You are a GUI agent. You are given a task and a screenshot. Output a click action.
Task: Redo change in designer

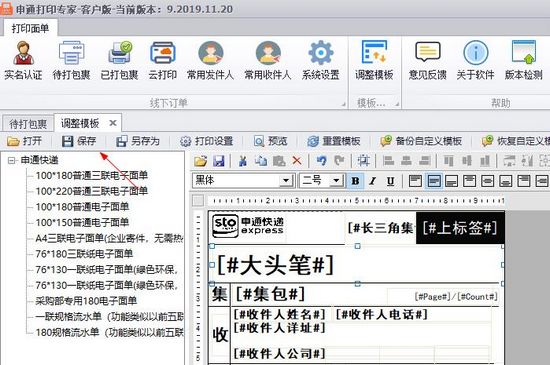point(339,161)
